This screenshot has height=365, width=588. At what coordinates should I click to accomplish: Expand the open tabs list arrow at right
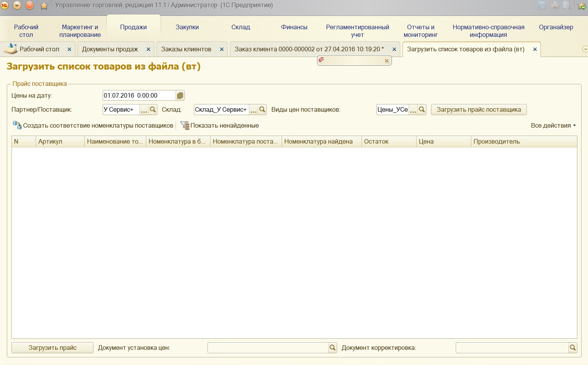[585, 49]
